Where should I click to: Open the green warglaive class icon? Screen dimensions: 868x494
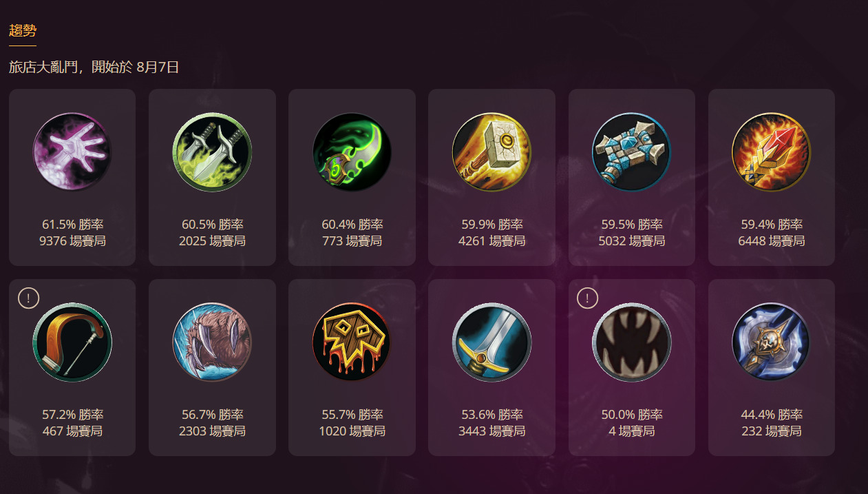tap(352, 152)
